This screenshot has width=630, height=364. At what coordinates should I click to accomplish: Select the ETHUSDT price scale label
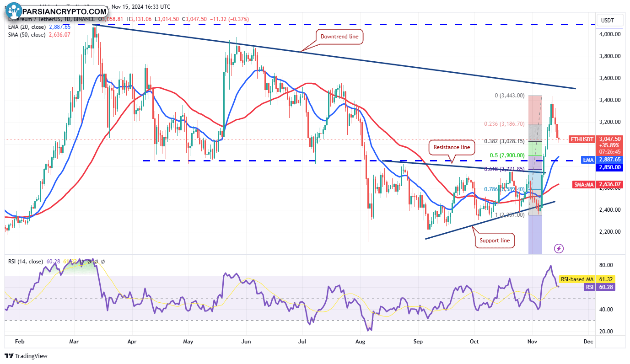[582, 139]
